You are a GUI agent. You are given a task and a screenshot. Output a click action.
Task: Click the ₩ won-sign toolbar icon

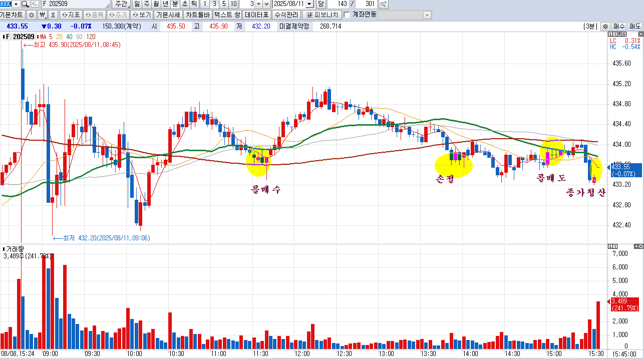[x=42, y=15]
